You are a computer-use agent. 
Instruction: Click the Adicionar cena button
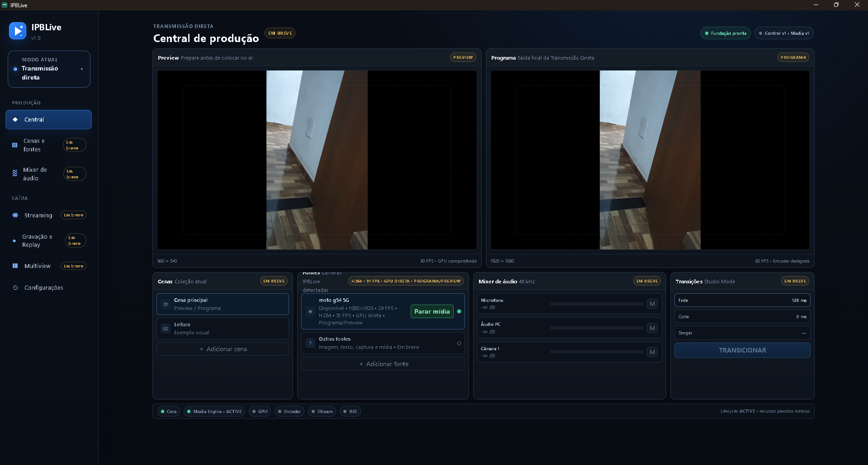223,349
